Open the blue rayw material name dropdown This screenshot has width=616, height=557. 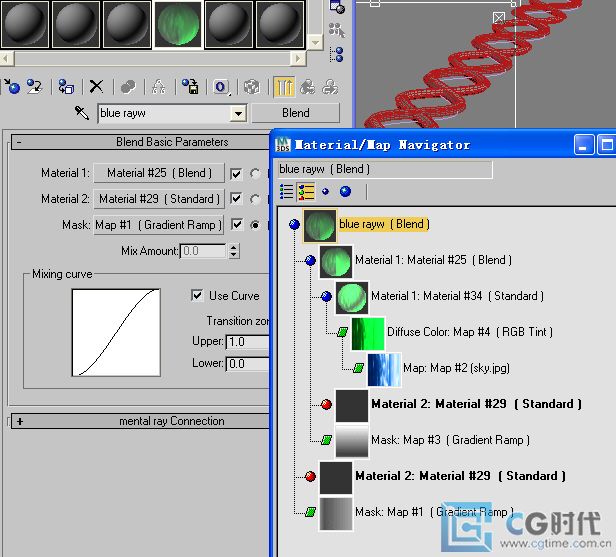pos(238,114)
